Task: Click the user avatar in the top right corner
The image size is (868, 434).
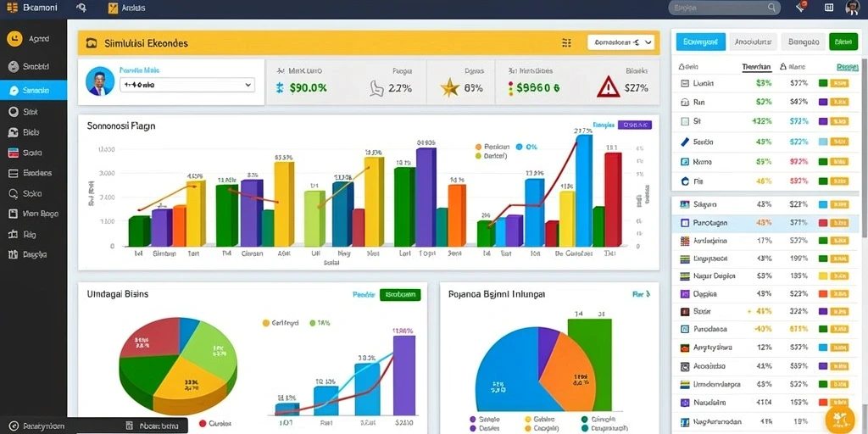Action: pyautogui.click(x=852, y=7)
